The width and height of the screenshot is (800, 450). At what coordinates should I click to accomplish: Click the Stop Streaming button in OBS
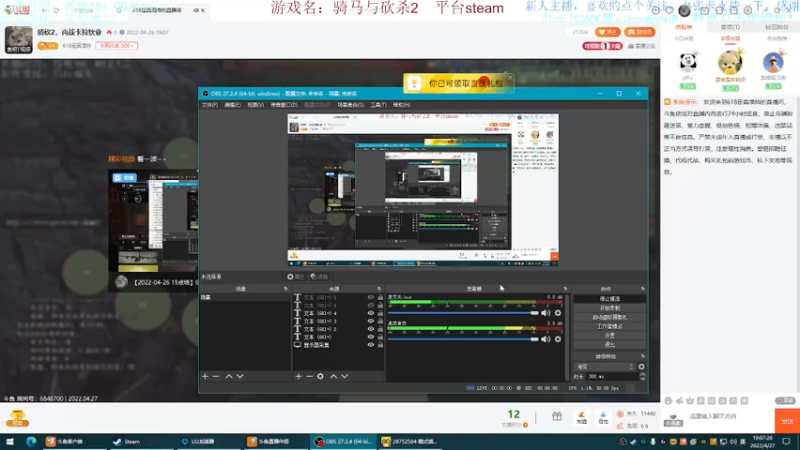point(610,298)
